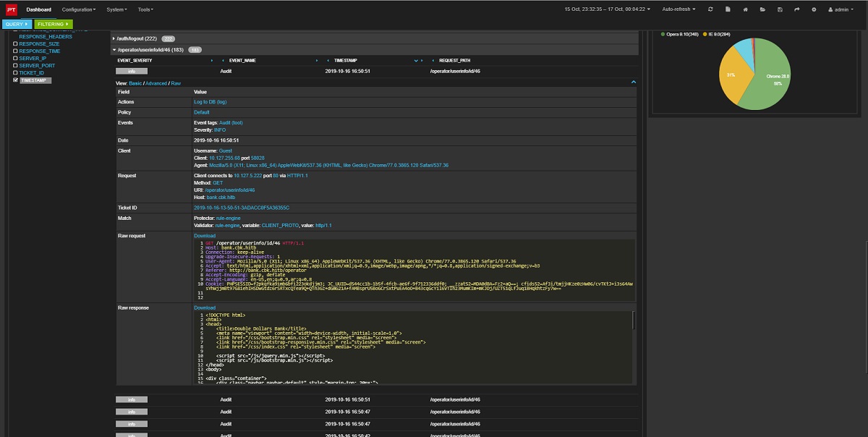
Task: Check the TICKET_ID field checkbox
Action: coord(15,73)
